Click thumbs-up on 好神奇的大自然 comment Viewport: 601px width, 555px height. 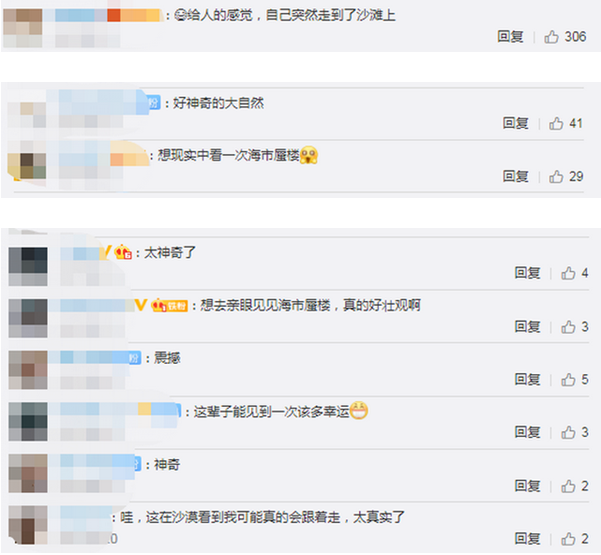[x=556, y=123]
